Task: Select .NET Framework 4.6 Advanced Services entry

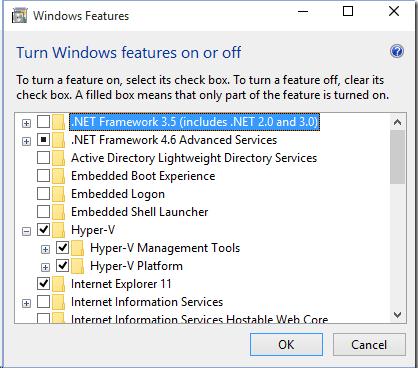Action: pos(174,140)
